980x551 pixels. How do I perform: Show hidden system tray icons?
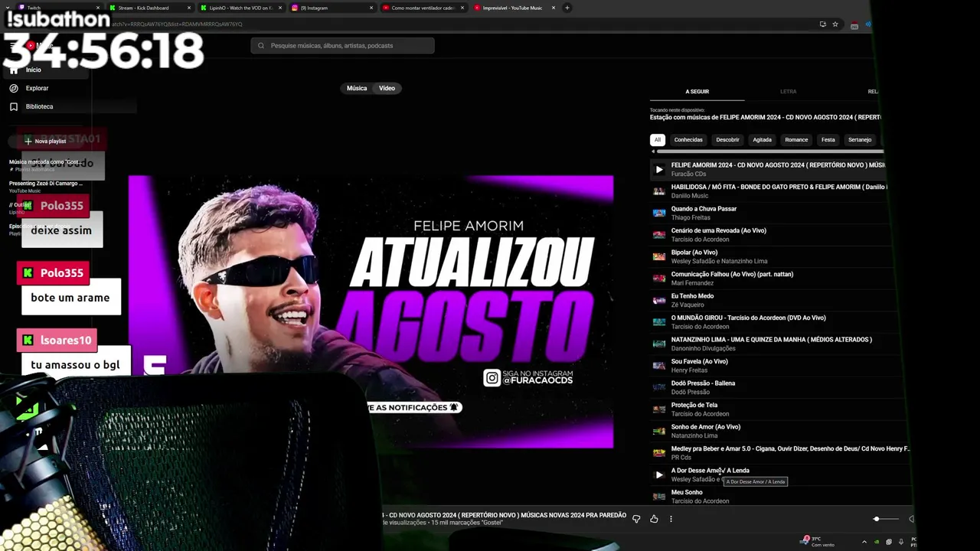pyautogui.click(x=864, y=542)
